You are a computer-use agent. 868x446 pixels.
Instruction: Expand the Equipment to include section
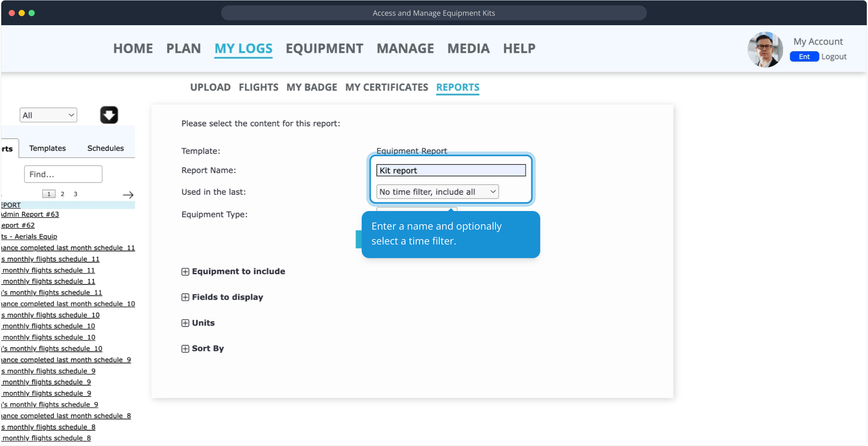pyautogui.click(x=185, y=272)
